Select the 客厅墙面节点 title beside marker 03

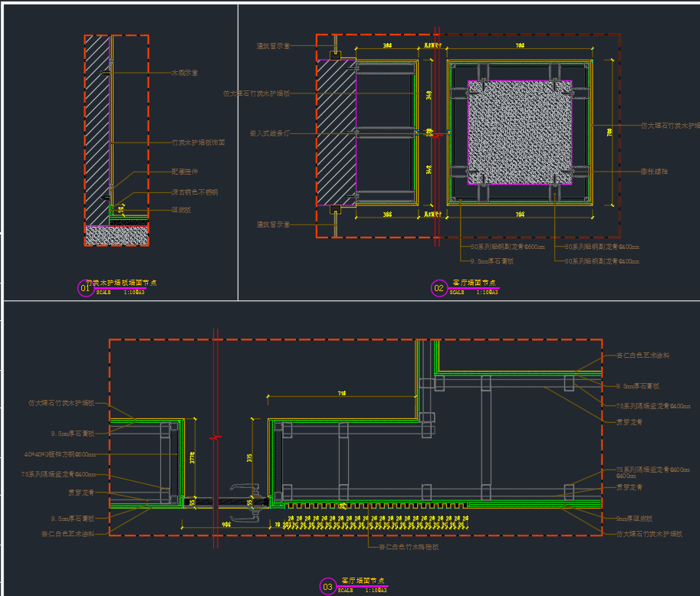(x=363, y=581)
